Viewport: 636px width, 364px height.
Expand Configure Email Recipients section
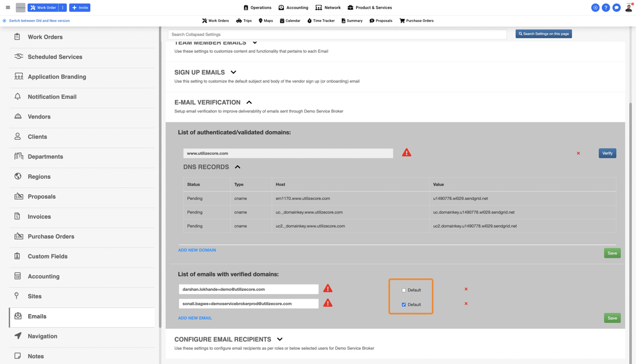(279, 339)
